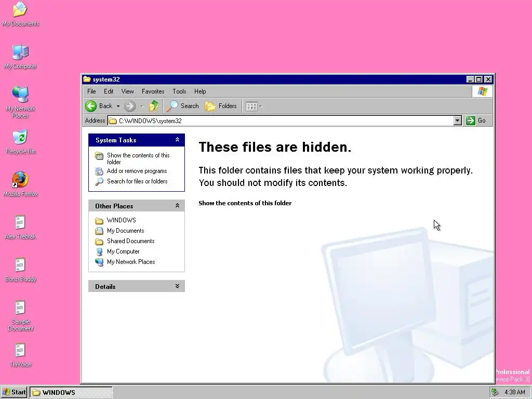Select Mozilla Firefox desktop shortcut
532x399 pixels.
click(x=20, y=184)
